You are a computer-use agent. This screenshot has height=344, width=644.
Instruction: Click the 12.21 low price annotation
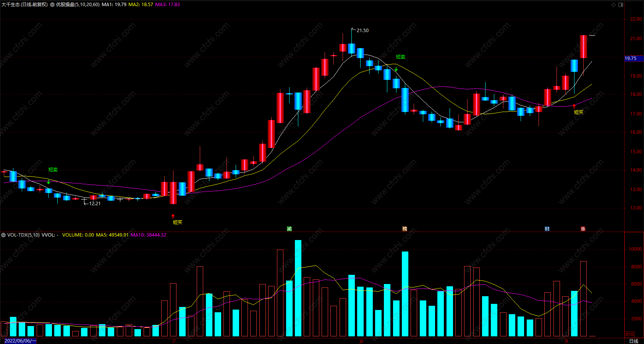[95, 204]
